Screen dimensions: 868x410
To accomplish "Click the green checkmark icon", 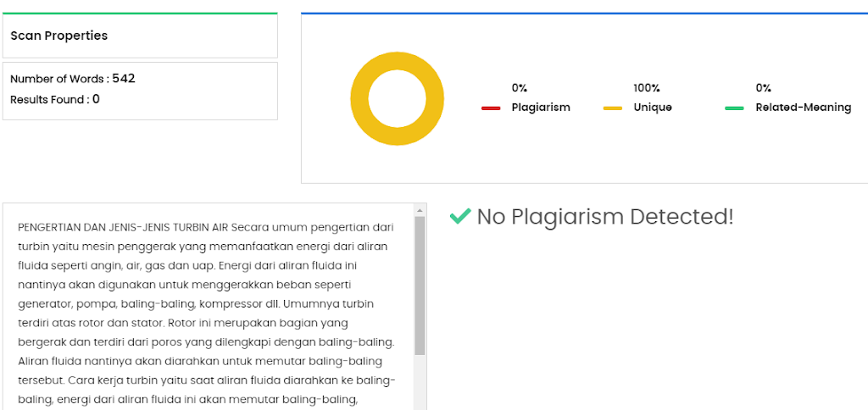I will (459, 217).
